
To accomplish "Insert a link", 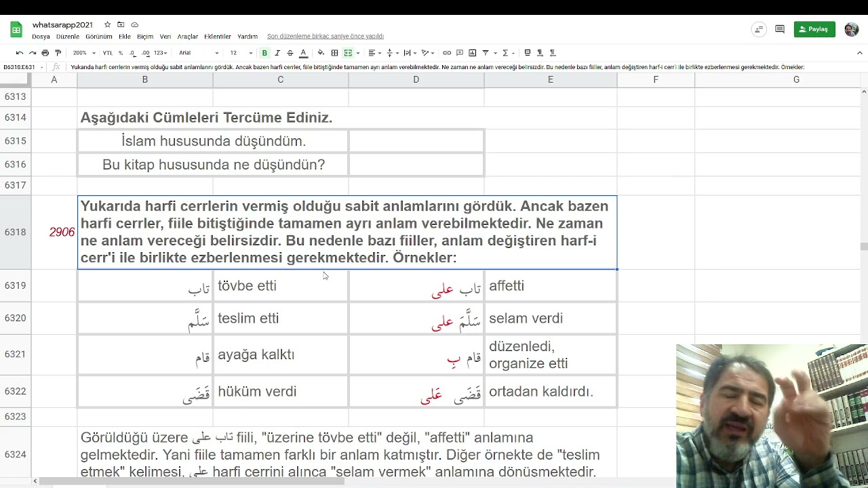I will coord(447,53).
